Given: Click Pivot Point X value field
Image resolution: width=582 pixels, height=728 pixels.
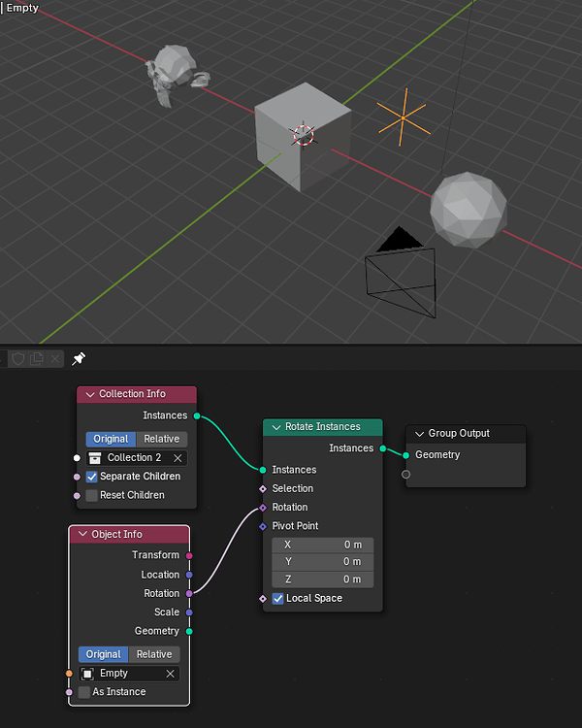Looking at the screenshot, I should click(x=323, y=545).
